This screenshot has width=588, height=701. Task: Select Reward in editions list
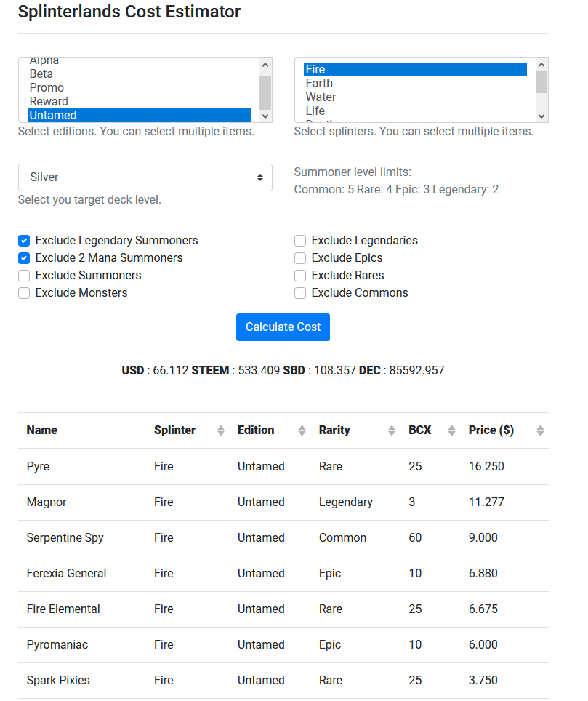click(x=49, y=102)
